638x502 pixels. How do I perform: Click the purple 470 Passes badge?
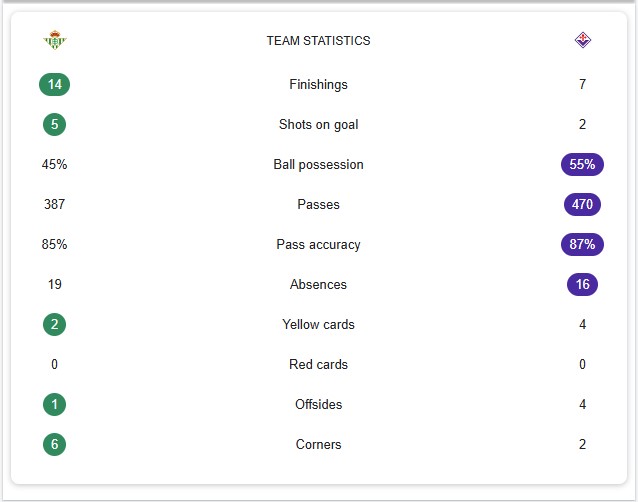coord(582,204)
